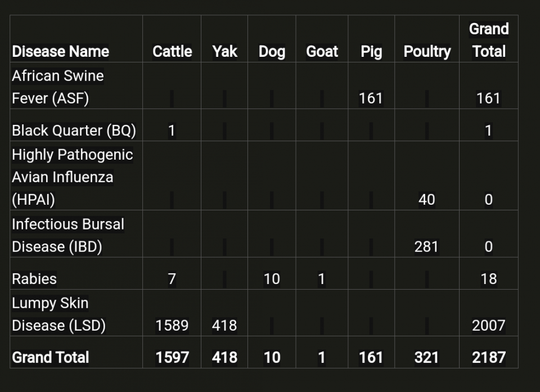Viewport: 540px width, 392px height.
Task: Select the Cattle column header
Action: [172, 52]
